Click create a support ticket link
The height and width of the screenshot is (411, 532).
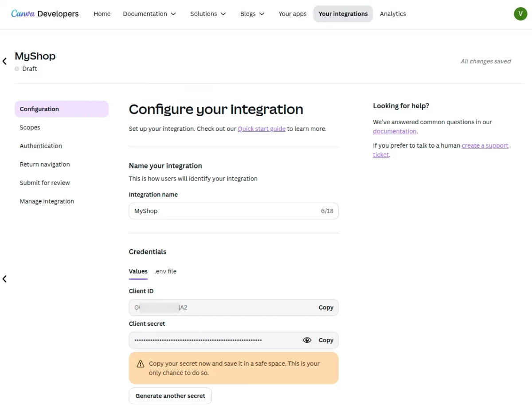441,150
